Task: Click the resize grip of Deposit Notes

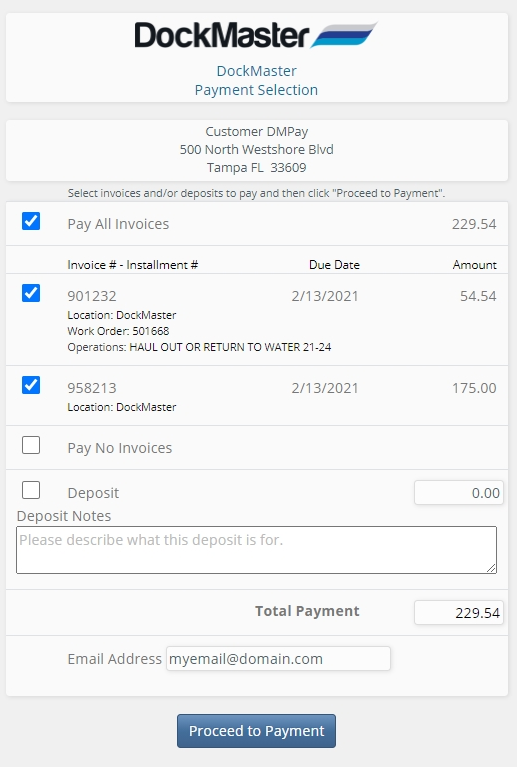Action: (x=491, y=568)
